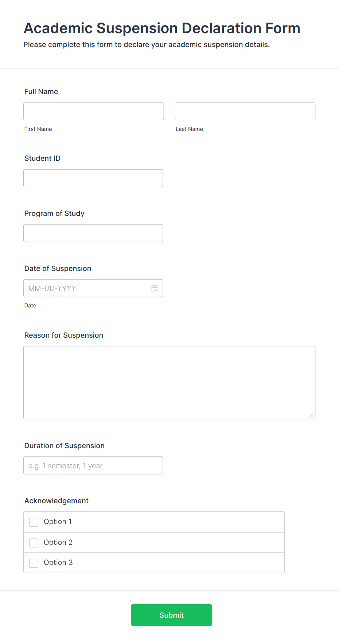The image size is (339, 644).
Task: Click the Full Name field label
Action: point(41,92)
